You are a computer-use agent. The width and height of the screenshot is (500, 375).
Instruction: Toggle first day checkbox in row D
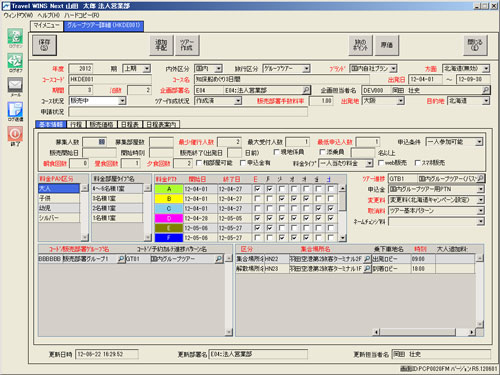click(x=257, y=218)
